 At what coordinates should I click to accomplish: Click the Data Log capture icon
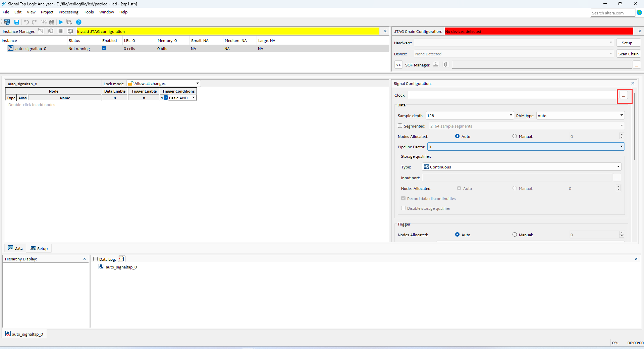122,259
